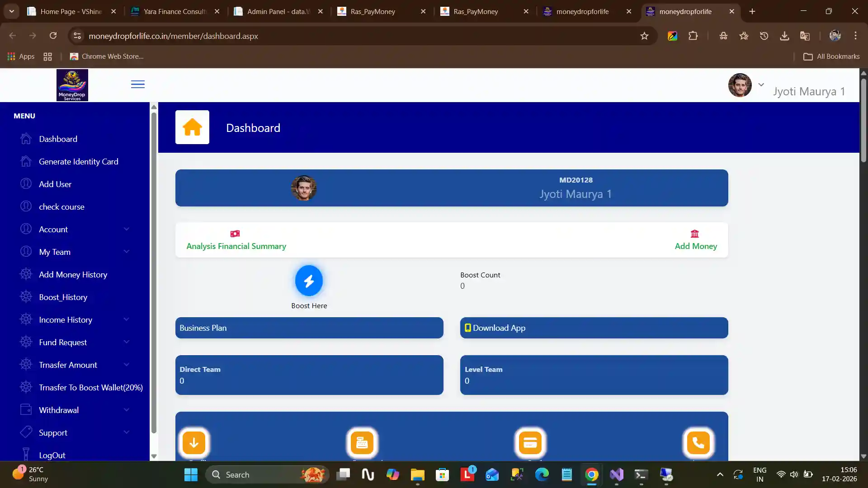Screen dimensions: 868x488
Task: Switch to the Admin Panel browser tab
Action: pos(278,11)
